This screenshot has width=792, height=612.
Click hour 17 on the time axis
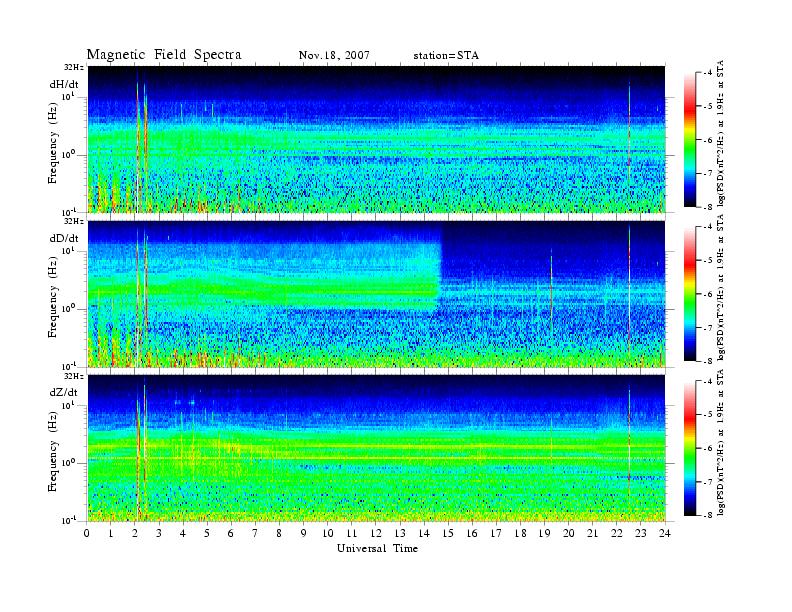496,533
